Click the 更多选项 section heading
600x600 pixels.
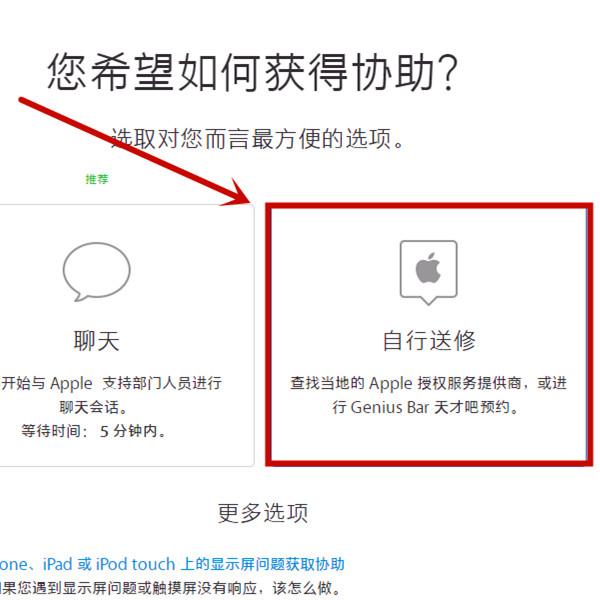[x=262, y=513]
